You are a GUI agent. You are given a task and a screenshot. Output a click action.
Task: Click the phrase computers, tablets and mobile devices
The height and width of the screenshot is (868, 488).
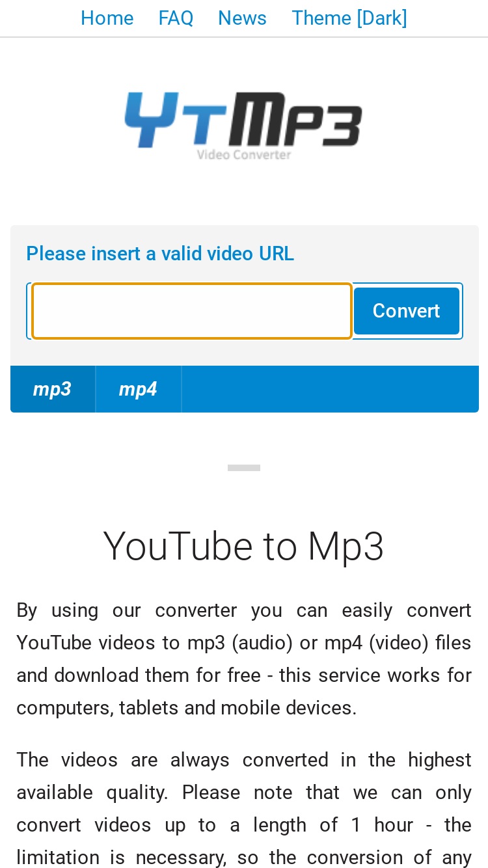(x=187, y=708)
